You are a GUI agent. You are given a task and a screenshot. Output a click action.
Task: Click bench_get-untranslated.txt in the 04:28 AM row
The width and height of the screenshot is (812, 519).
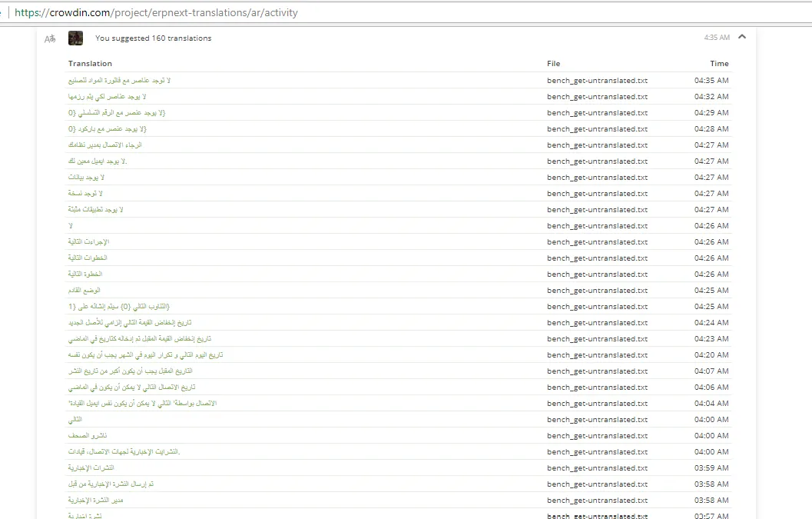coord(597,128)
